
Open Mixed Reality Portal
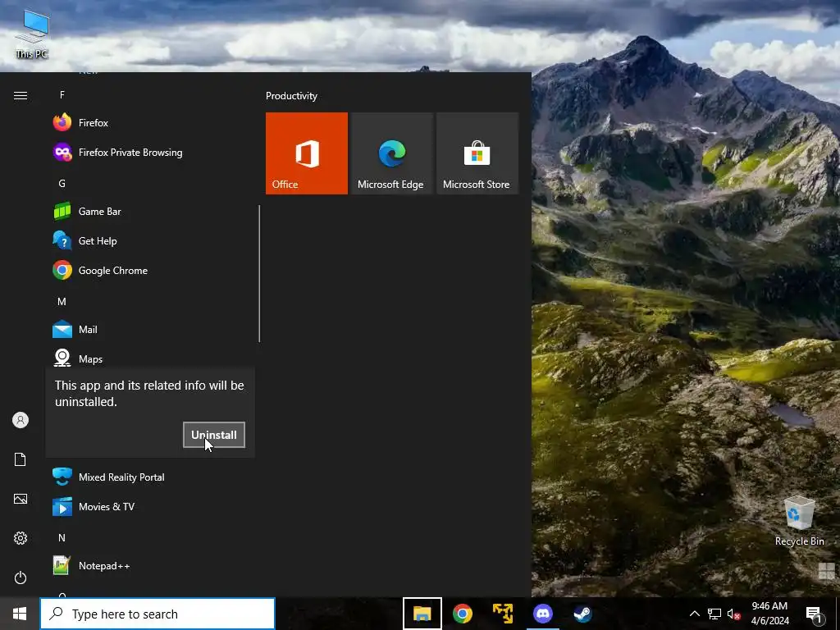(x=152, y=477)
